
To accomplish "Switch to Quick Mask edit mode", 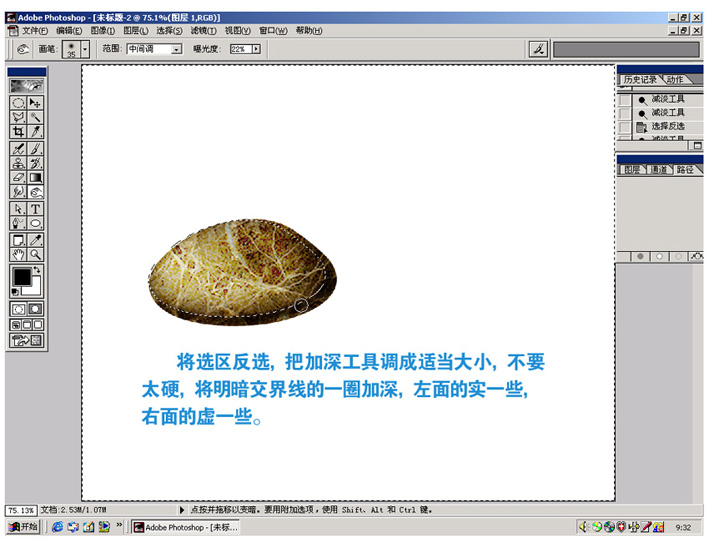I will coord(35,309).
